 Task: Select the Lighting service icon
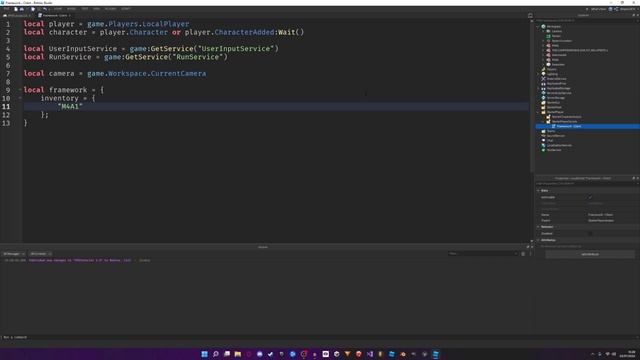tap(544, 74)
